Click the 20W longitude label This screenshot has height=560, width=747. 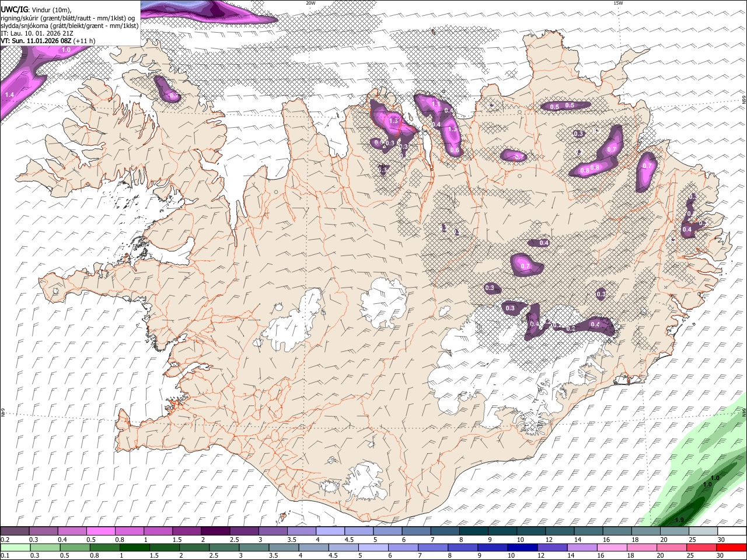pos(310,3)
